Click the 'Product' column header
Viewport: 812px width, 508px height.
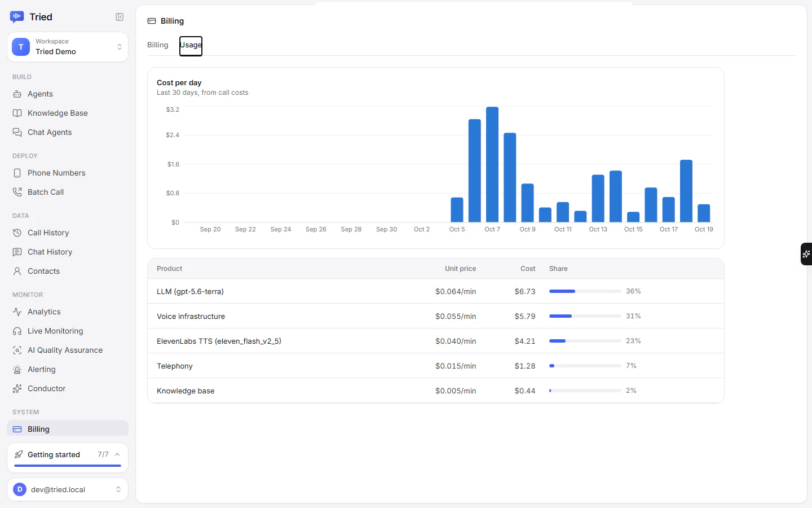click(x=170, y=269)
